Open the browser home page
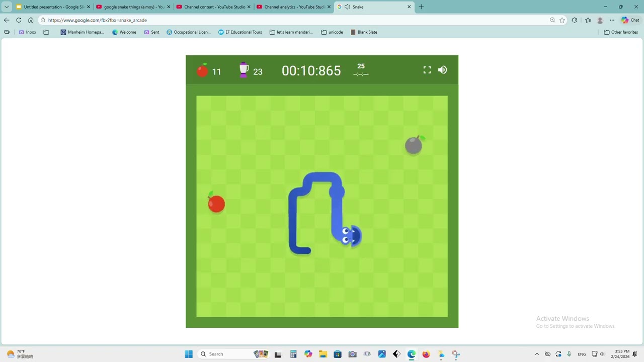 point(31,20)
